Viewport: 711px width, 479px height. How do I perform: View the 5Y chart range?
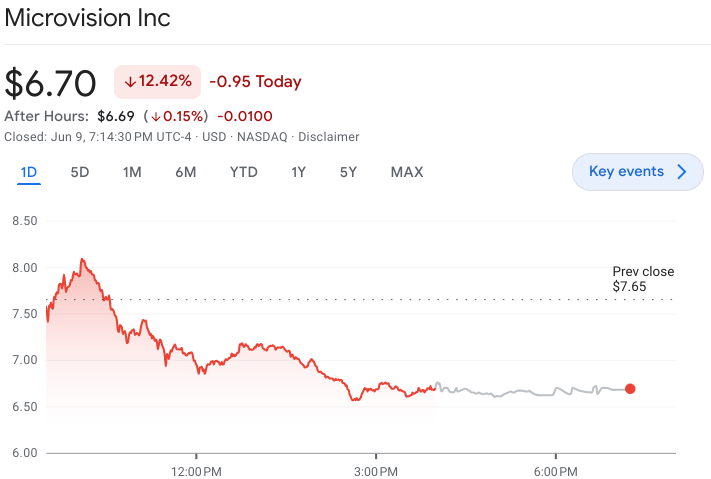(x=348, y=172)
